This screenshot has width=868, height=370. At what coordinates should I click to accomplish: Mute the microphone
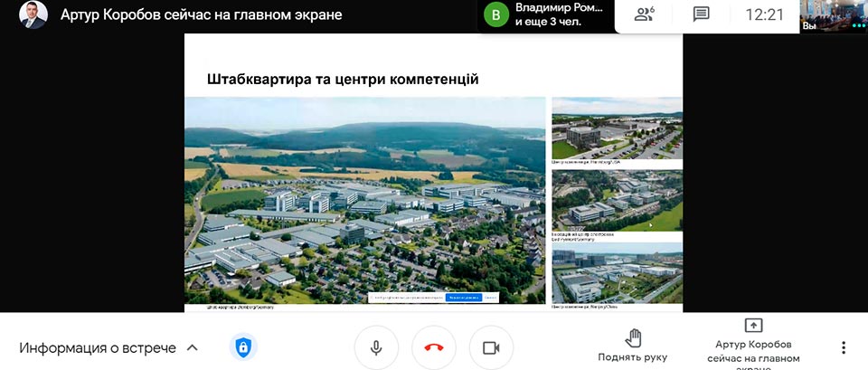coord(376,348)
